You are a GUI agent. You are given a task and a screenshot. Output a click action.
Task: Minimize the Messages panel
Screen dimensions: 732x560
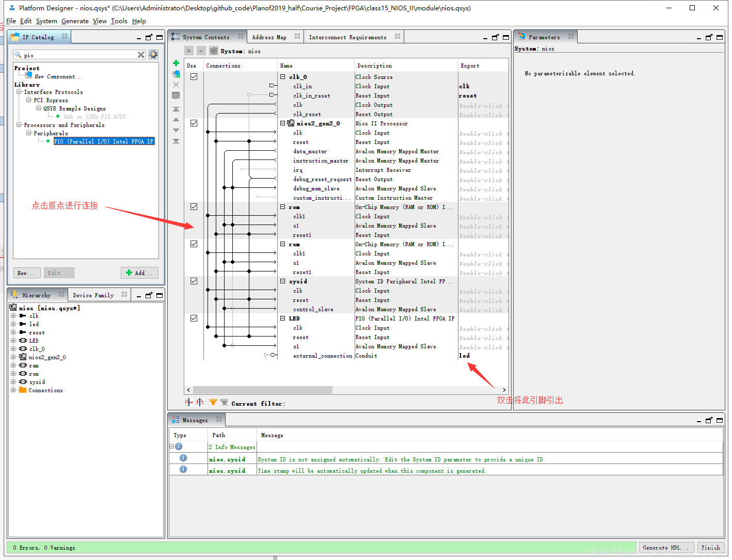tap(699, 421)
